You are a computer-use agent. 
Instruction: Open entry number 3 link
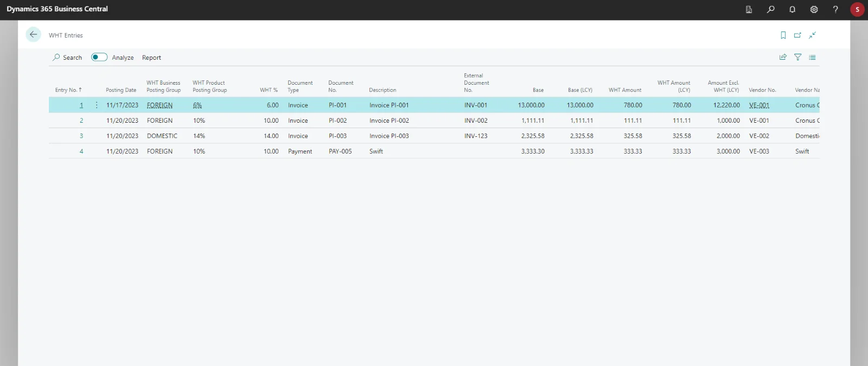click(x=81, y=136)
